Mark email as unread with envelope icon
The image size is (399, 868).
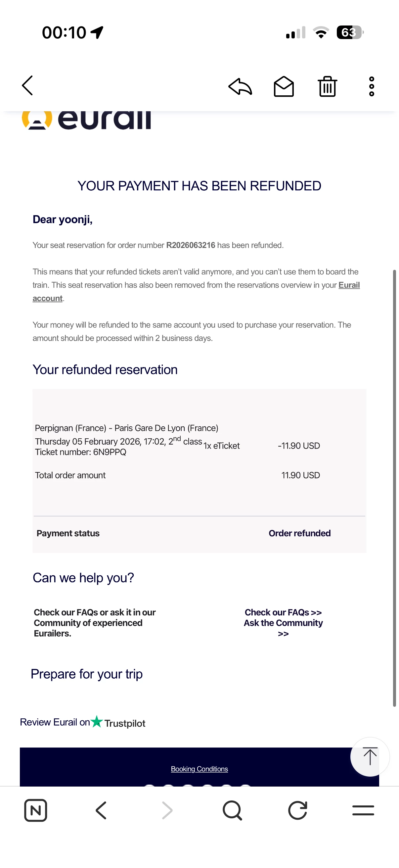284,87
